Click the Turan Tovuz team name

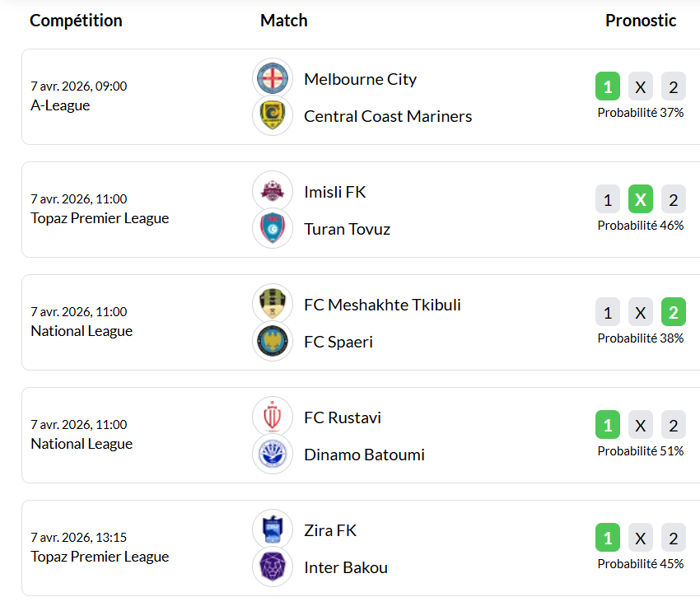pyautogui.click(x=347, y=229)
